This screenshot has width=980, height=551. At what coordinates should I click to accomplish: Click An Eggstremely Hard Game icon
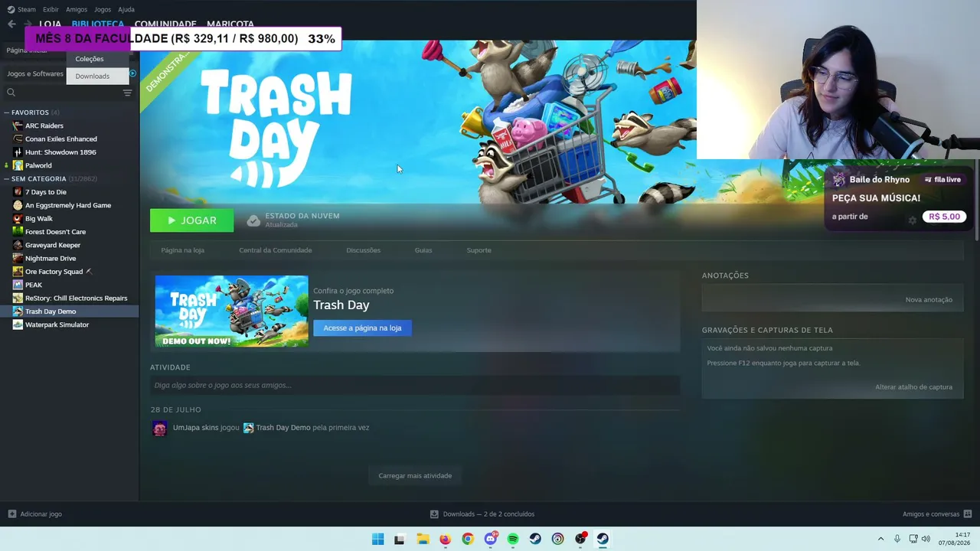click(x=18, y=205)
